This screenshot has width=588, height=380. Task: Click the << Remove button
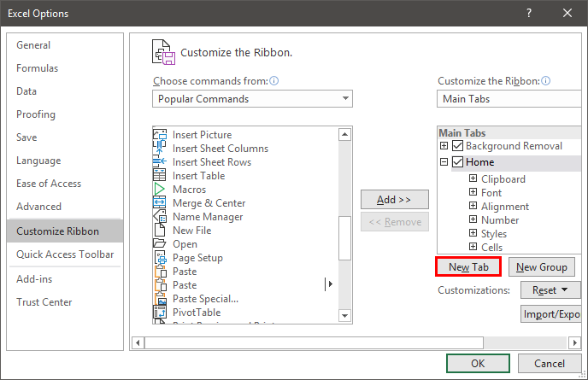[395, 222]
